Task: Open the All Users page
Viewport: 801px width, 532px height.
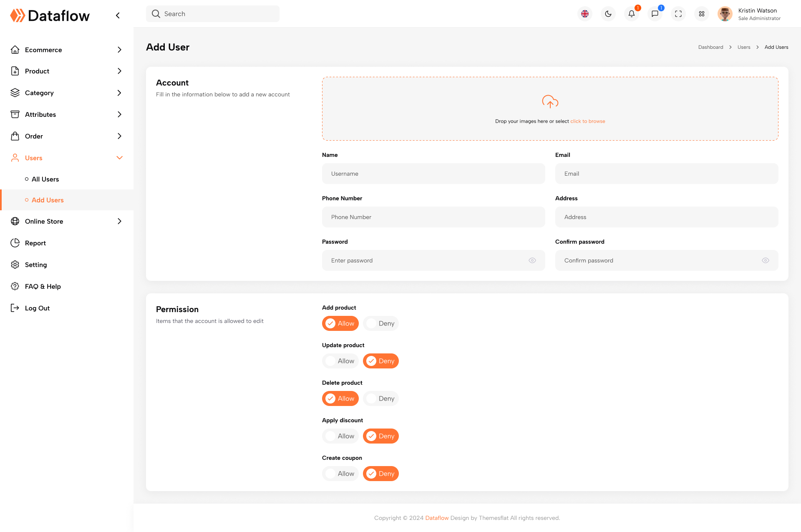Action: click(x=47, y=179)
